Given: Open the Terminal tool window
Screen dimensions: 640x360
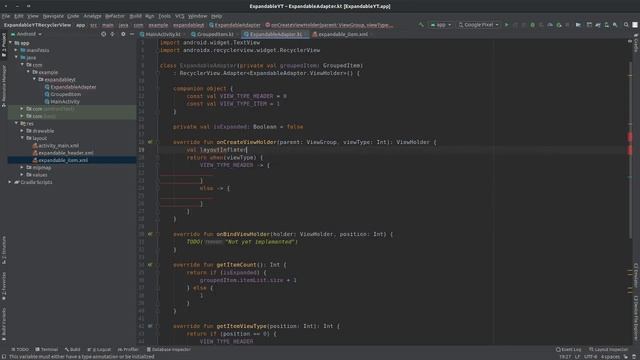Looking at the screenshot, I should click(x=47, y=349).
